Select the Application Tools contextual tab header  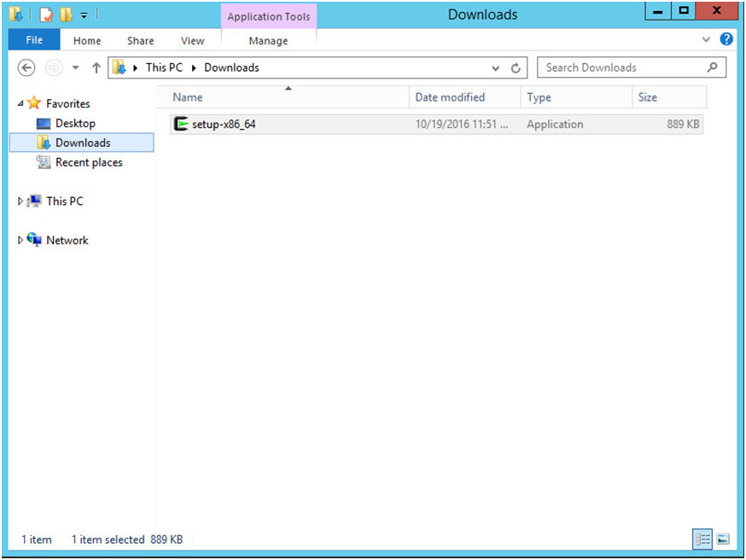click(269, 17)
